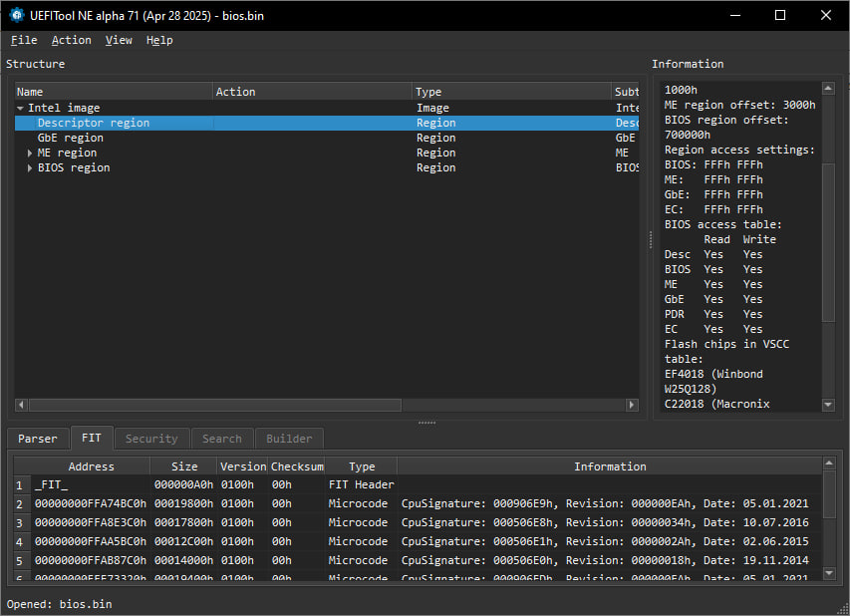Collapse the Intel image tree node
Image resolution: width=850 pixels, height=616 pixels.
click(20, 108)
